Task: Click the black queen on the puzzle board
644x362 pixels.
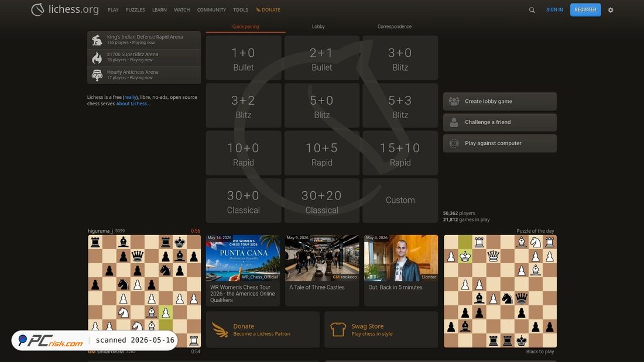Action: click(522, 298)
